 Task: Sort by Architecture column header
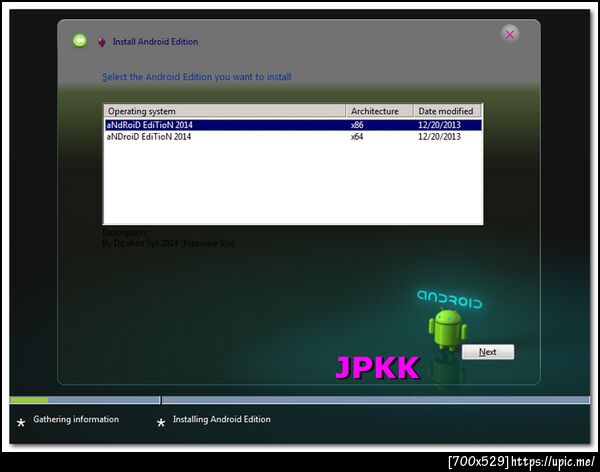379,111
